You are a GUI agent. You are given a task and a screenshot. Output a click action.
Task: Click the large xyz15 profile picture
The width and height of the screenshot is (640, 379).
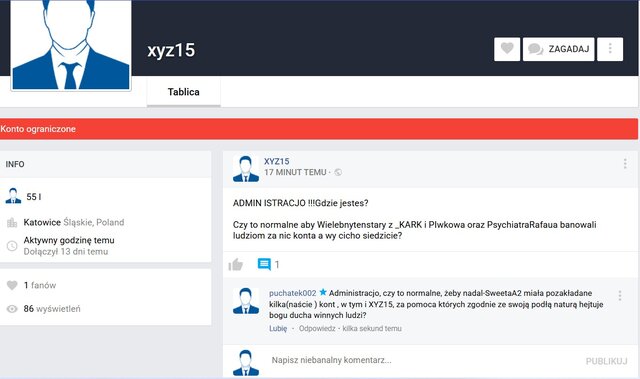coord(71,45)
